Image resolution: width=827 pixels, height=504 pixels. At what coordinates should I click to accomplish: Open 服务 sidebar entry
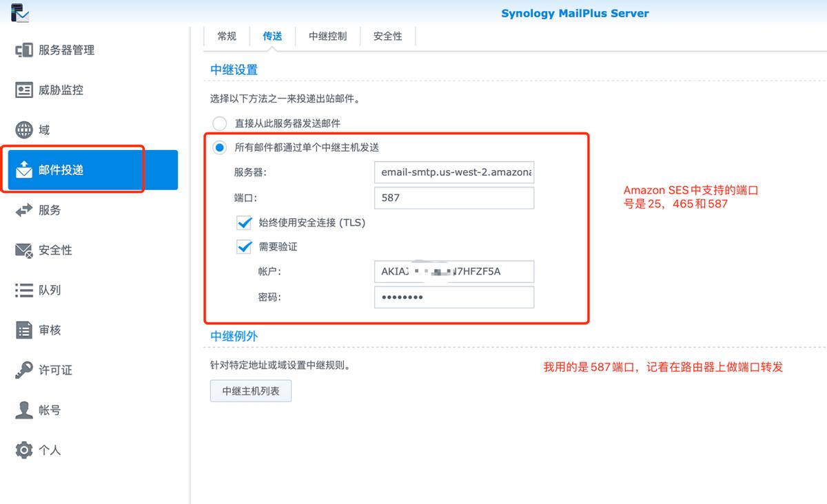tap(93, 210)
